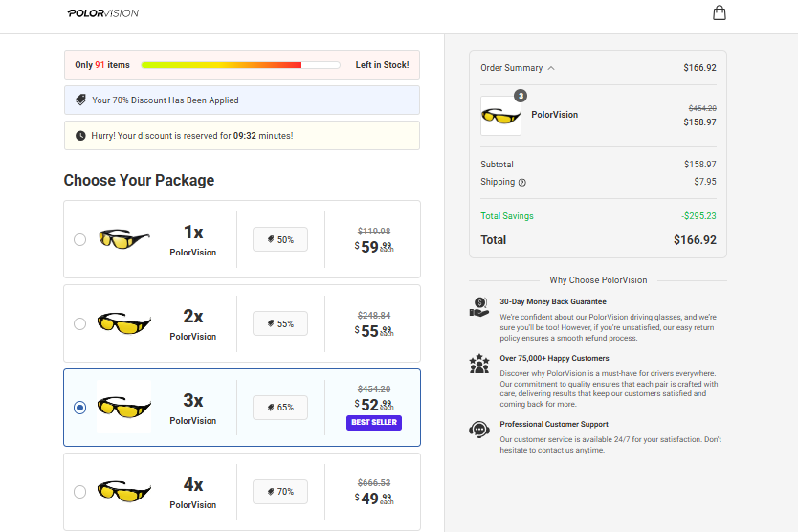
Task: Open the shopping bag cart icon
Action: tap(720, 12)
